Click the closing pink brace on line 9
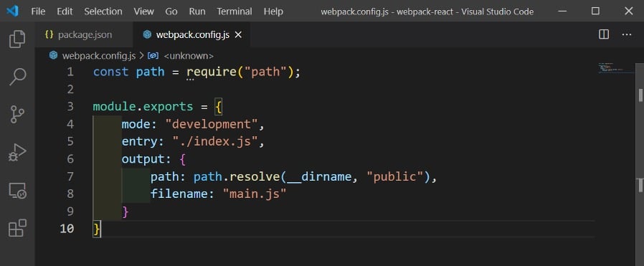The width and height of the screenshot is (644, 266). click(126, 212)
